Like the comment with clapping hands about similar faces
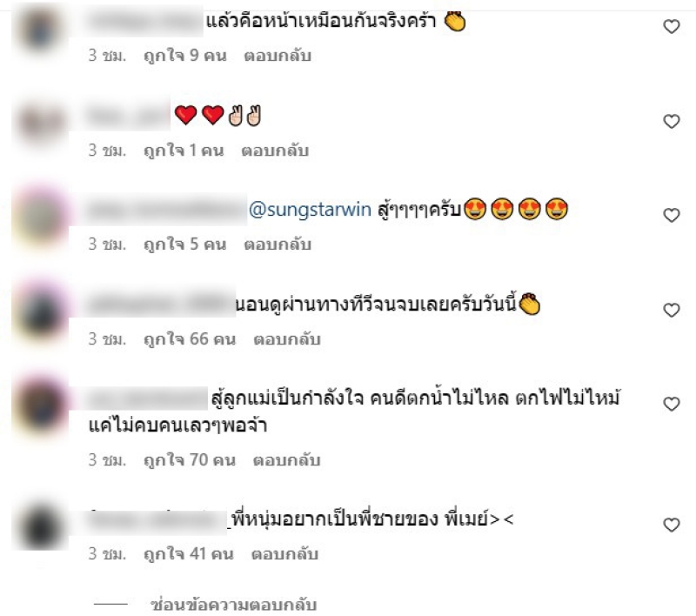This screenshot has width=696, height=616. [x=672, y=27]
